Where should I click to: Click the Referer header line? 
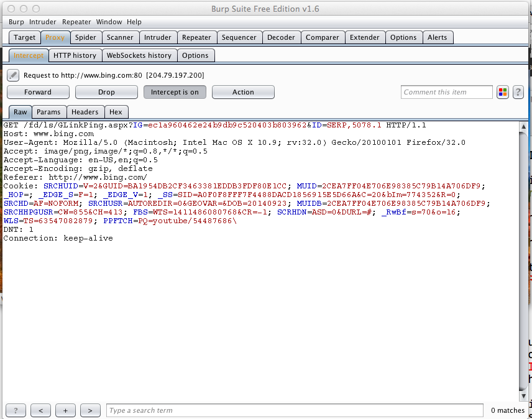tap(75, 177)
